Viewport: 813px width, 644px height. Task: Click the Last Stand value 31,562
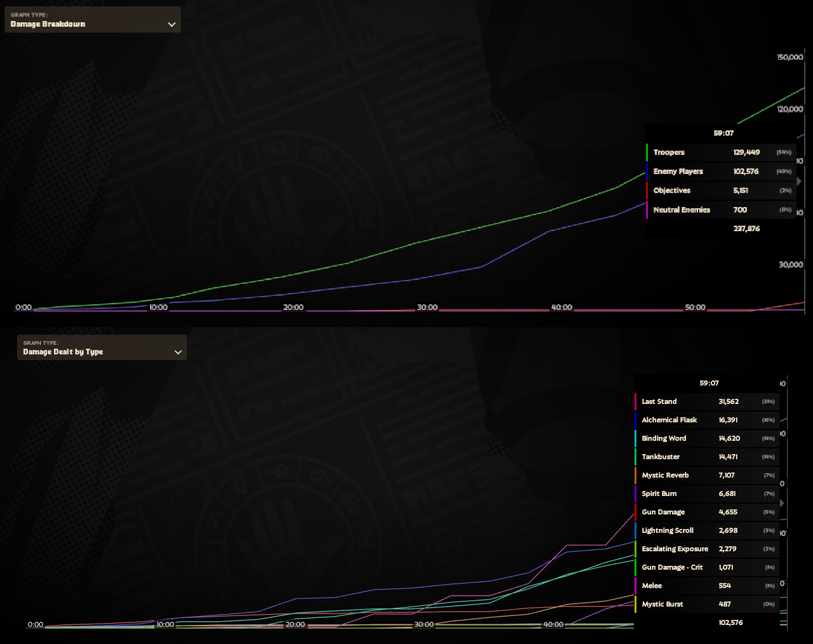[x=729, y=401]
